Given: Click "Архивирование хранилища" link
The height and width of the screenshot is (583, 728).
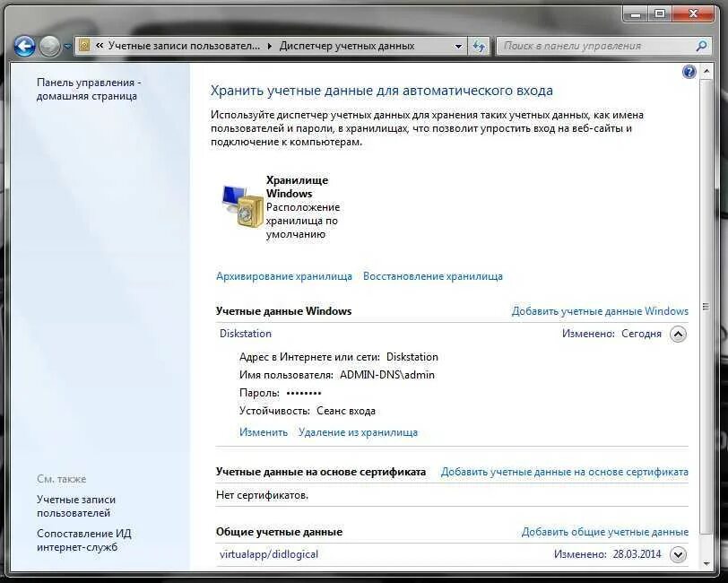Looking at the screenshot, I should pyautogui.click(x=284, y=276).
